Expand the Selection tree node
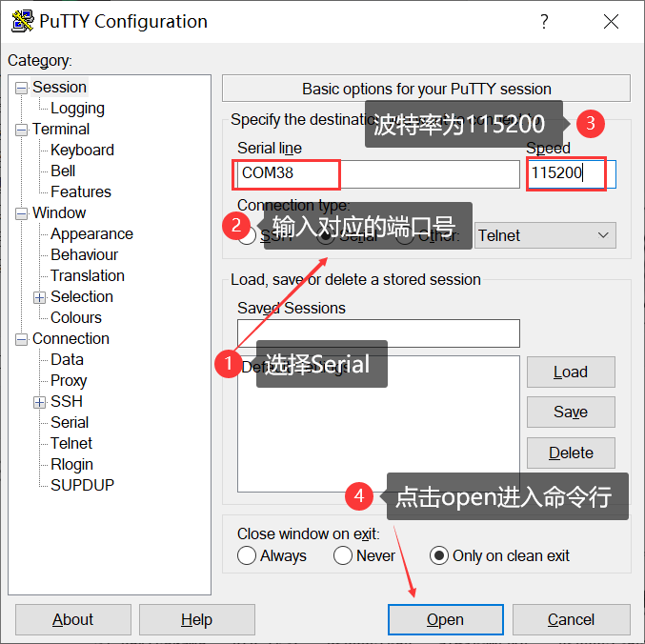 [x=39, y=298]
